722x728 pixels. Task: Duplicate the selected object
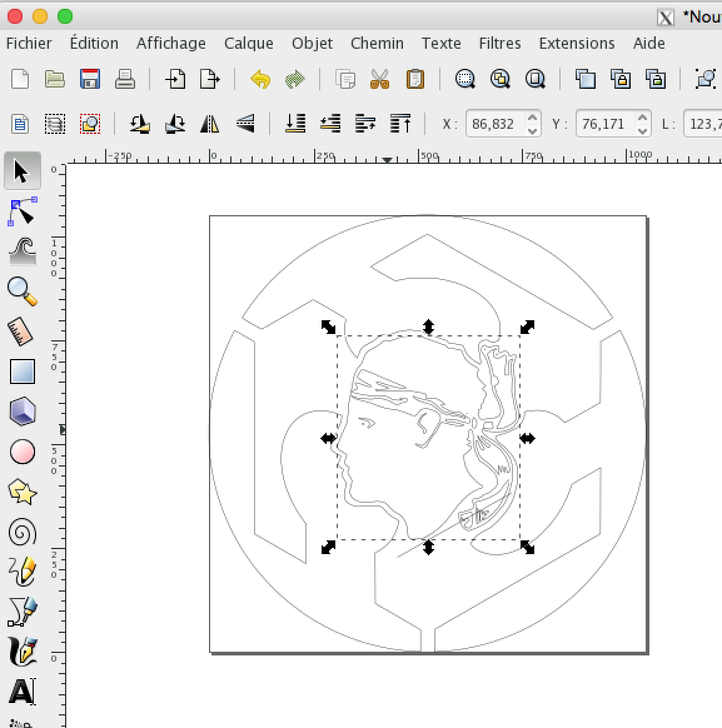pyautogui.click(x=586, y=79)
